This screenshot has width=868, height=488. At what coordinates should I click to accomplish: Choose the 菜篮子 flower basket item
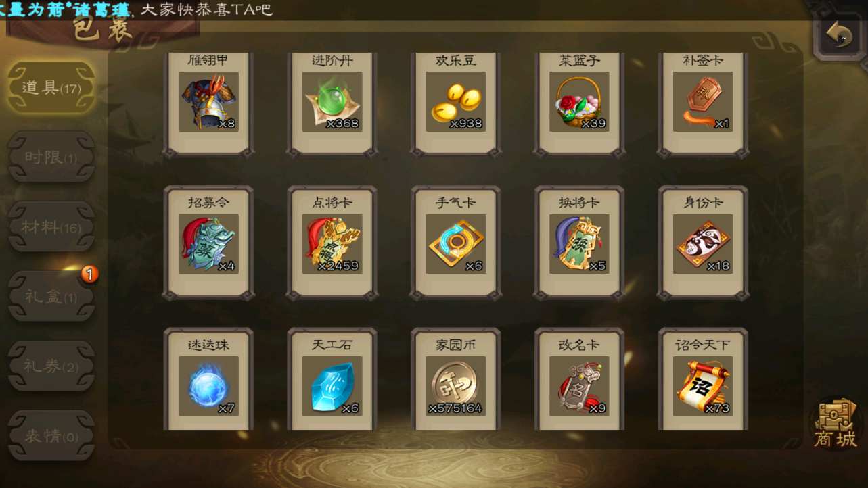coord(579,103)
